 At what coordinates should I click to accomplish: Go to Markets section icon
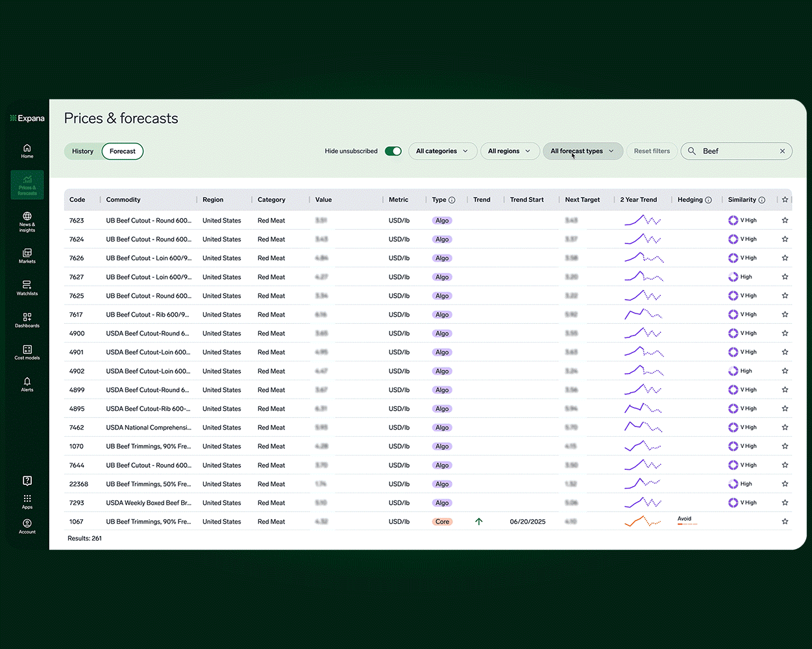click(27, 256)
